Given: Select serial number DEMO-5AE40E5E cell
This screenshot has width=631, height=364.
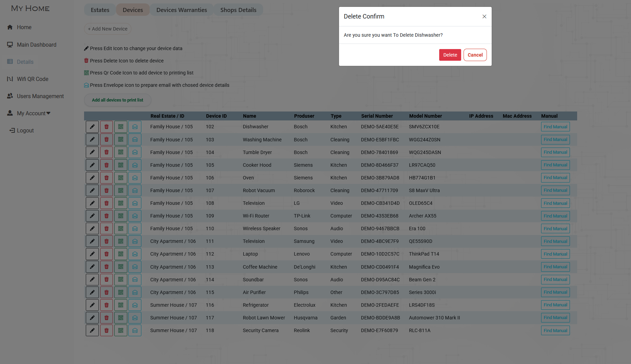Looking at the screenshot, I should click(x=379, y=127).
